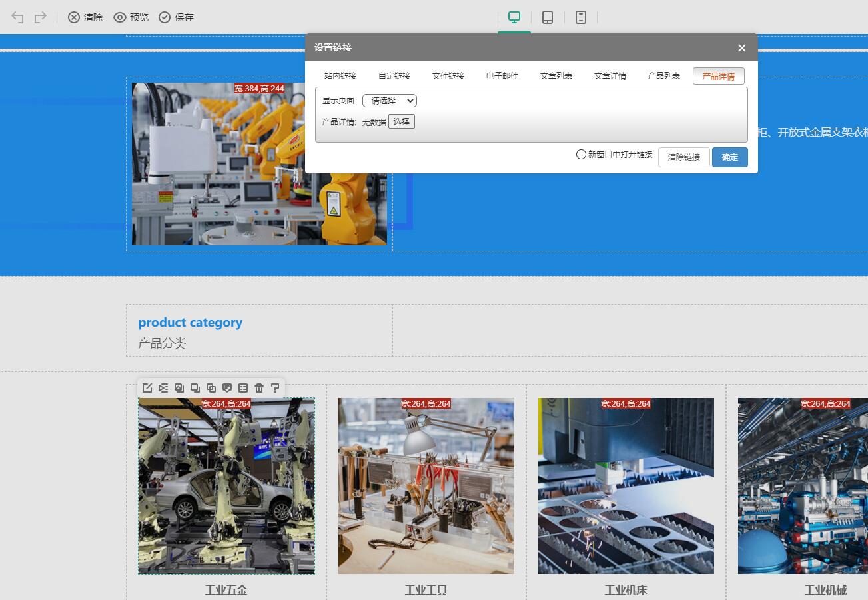The image size is (868, 600).
Task: Click the table-layout icon in image toolbar
Action: click(243, 388)
